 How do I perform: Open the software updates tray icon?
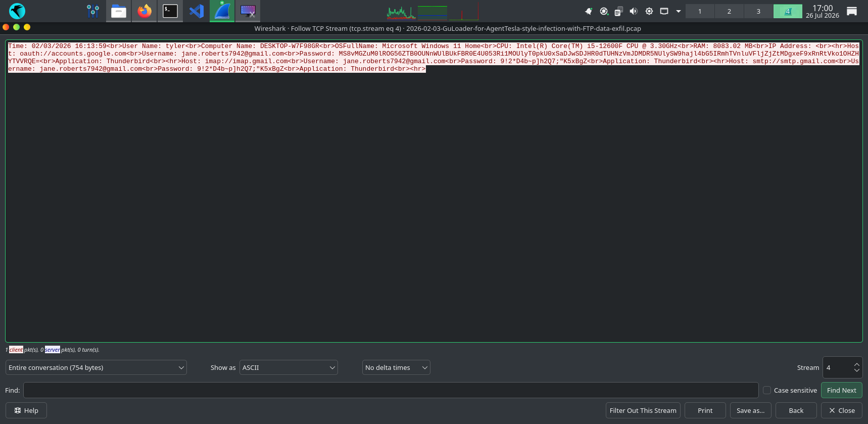click(x=604, y=11)
